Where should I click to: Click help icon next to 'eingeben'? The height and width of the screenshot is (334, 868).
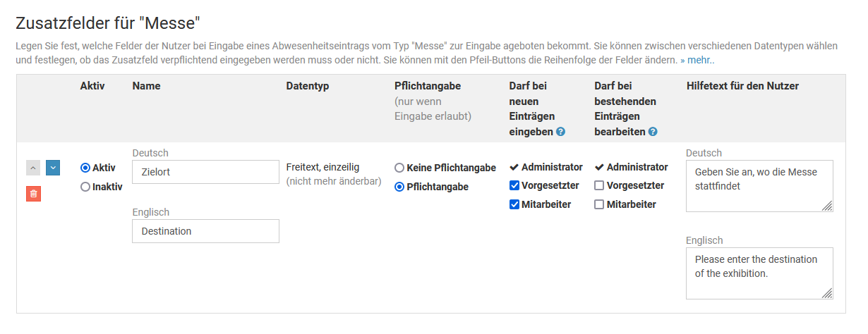point(560,132)
